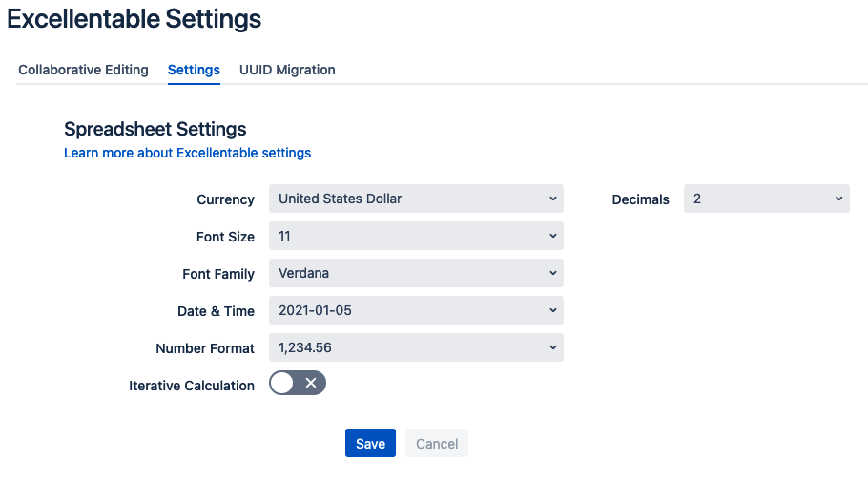Switch to the UUID Migration tab

(x=287, y=70)
